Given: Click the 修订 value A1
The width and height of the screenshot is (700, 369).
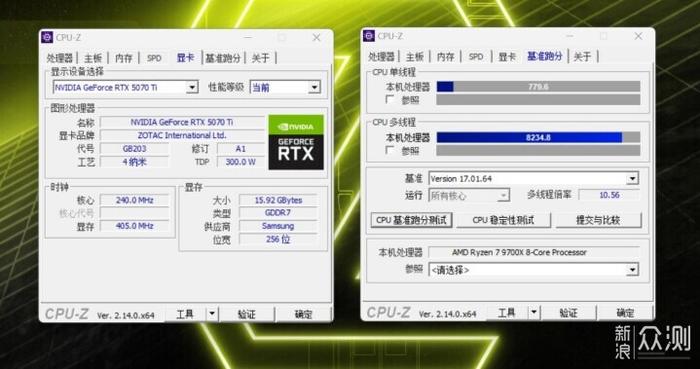Looking at the screenshot, I should [241, 148].
